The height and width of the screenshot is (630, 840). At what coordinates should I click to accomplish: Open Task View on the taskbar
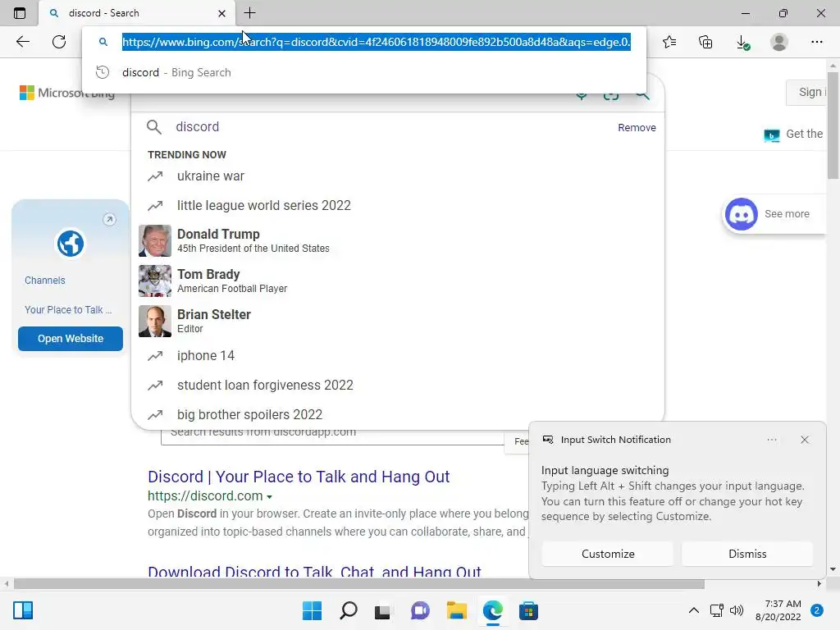tap(382, 610)
